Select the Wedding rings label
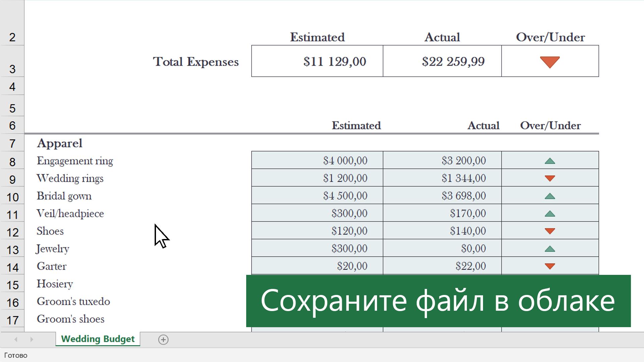644x362 pixels. click(70, 178)
